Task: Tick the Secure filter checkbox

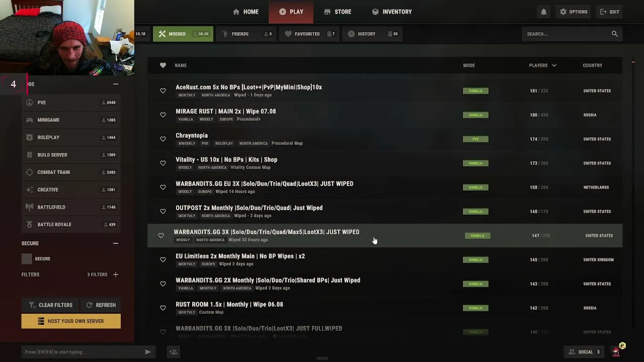Action: point(27,259)
